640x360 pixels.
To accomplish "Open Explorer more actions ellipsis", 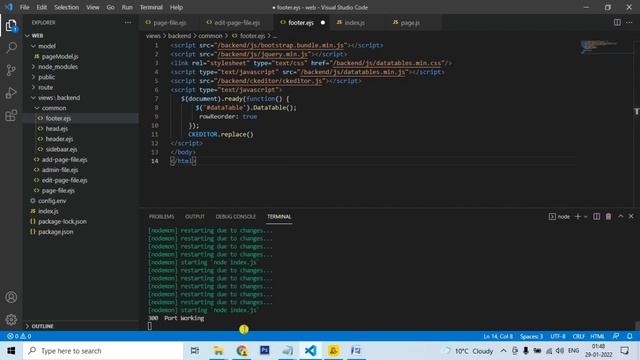I will click(128, 22).
